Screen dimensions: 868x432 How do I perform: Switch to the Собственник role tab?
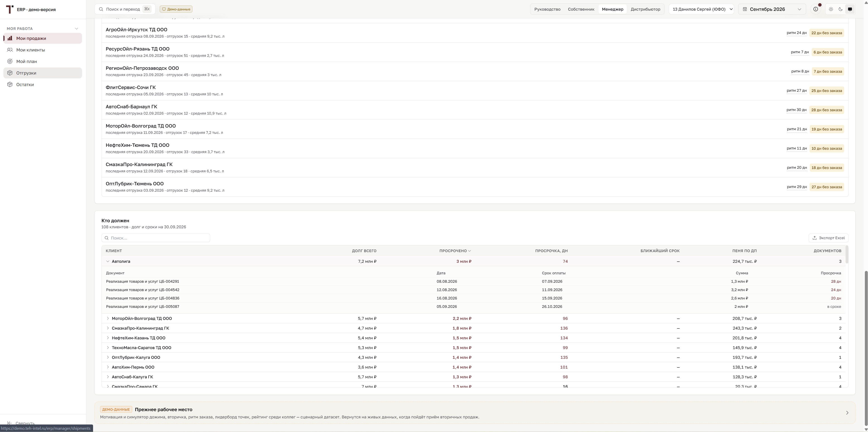[x=581, y=10]
